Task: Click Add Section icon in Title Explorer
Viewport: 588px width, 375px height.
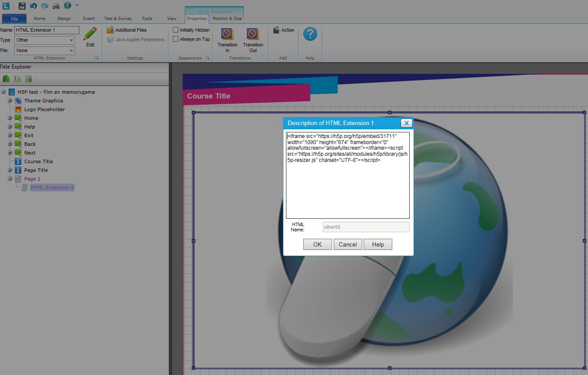Action: pyautogui.click(x=17, y=79)
